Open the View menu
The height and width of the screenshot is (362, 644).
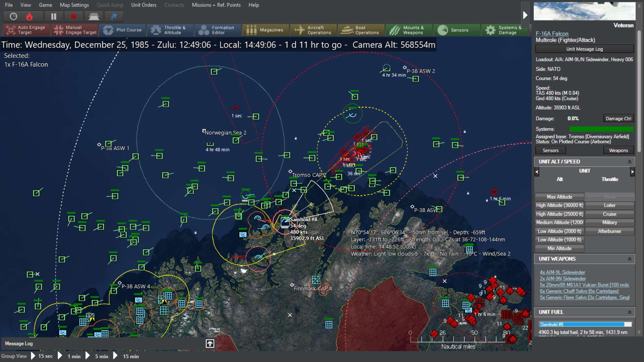(26, 5)
